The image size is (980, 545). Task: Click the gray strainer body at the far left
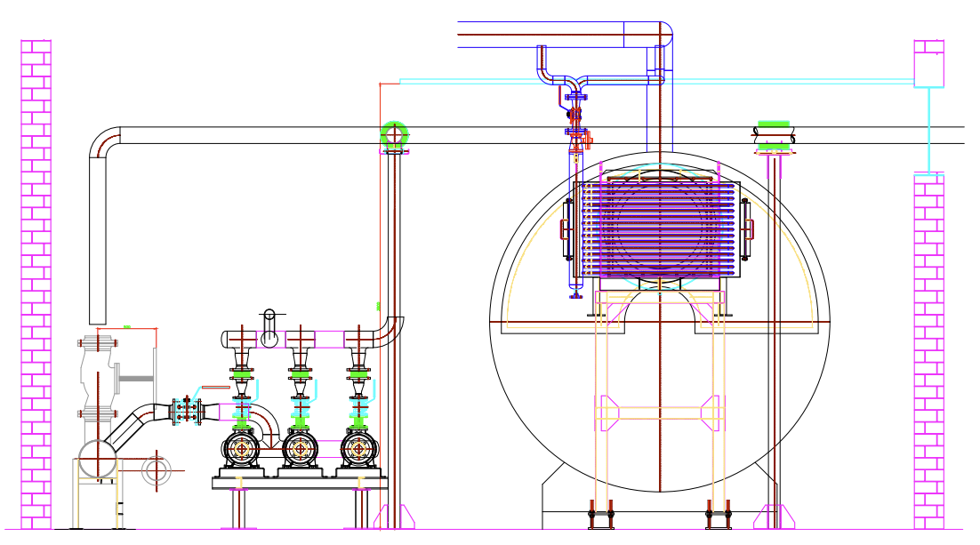point(98,378)
